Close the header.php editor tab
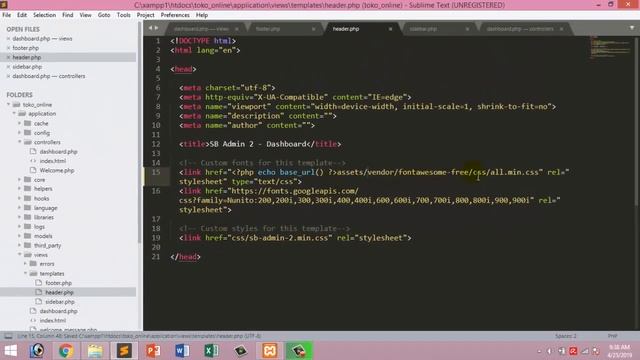This screenshot has width=640, height=360. pos(390,29)
